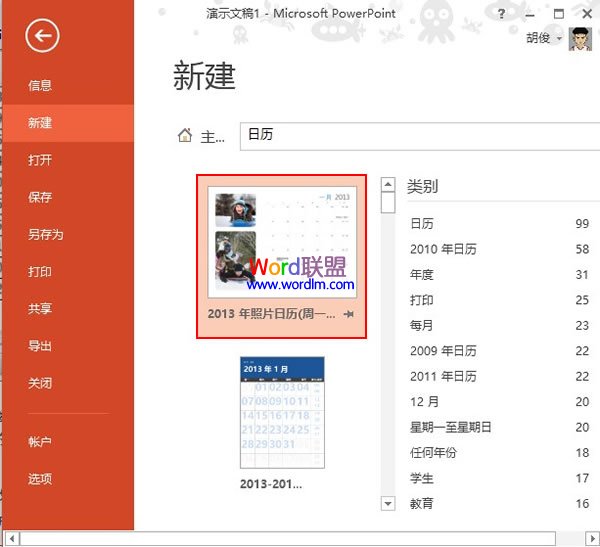Image resolution: width=600 pixels, height=547 pixels.
Task: Click 保存 in the sidebar
Action: (68, 197)
